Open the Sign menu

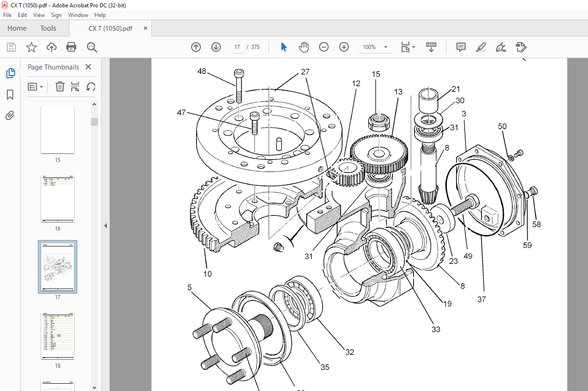coord(56,15)
